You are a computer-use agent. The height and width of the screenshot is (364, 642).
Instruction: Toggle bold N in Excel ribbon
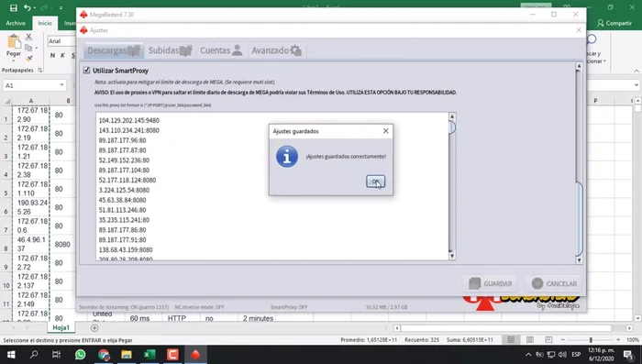click(52, 55)
